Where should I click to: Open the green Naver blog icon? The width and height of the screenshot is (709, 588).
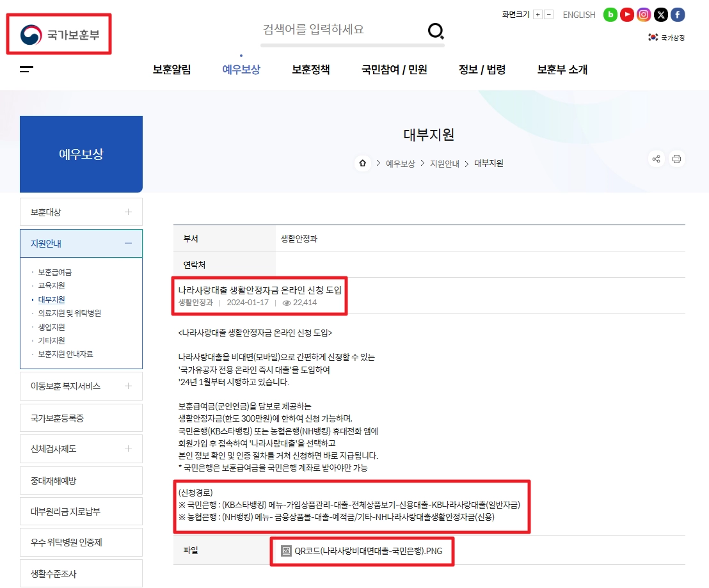point(610,15)
